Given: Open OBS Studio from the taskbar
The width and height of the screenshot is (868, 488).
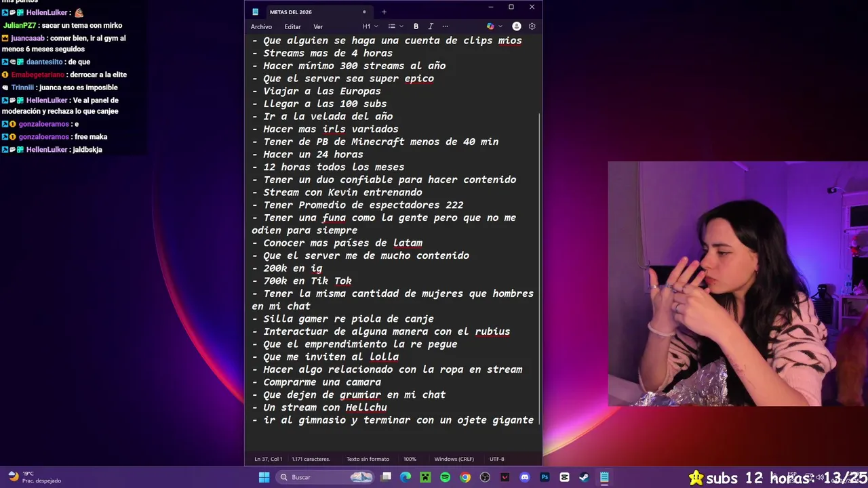Looking at the screenshot, I should tap(485, 477).
